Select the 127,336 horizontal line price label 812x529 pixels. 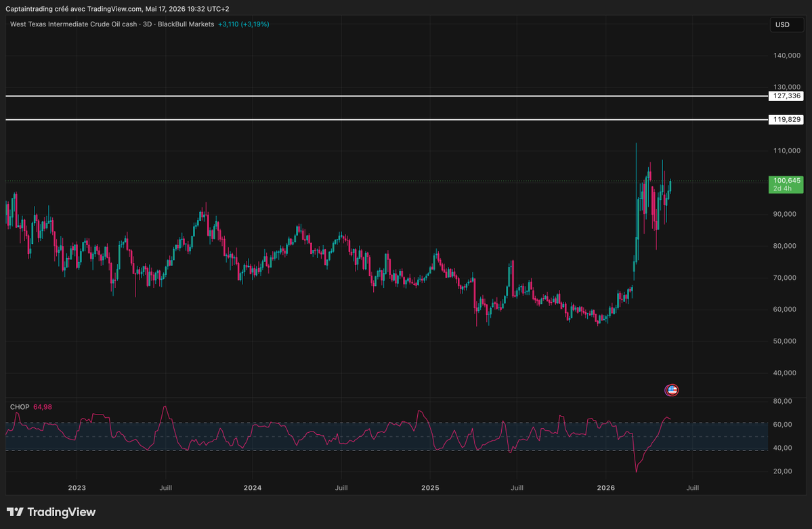point(786,96)
